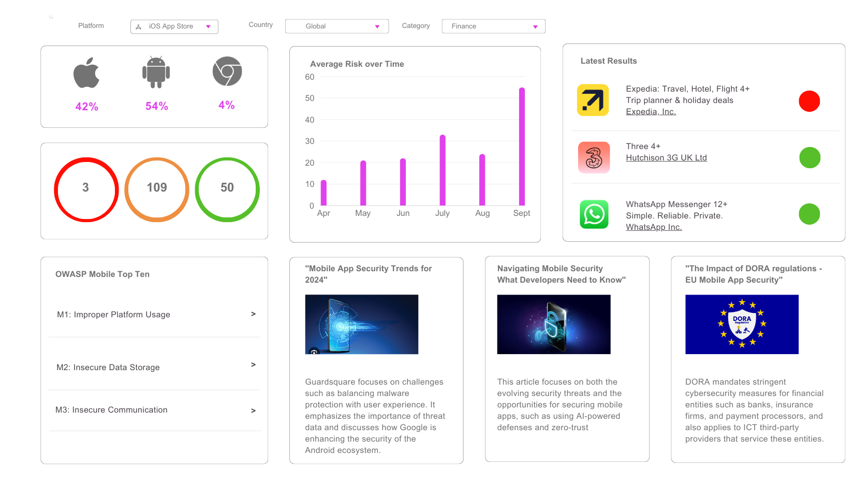Click the 54% Android share value

[157, 106]
